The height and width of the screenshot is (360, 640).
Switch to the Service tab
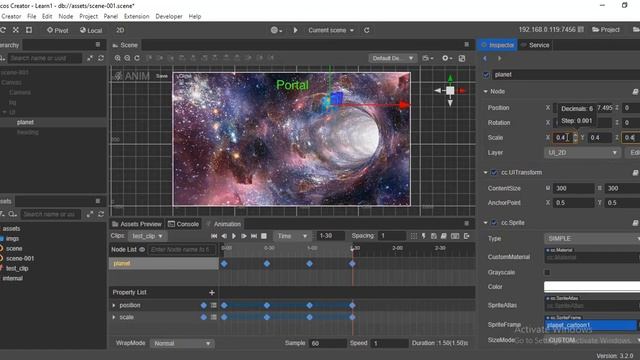pyautogui.click(x=535, y=45)
